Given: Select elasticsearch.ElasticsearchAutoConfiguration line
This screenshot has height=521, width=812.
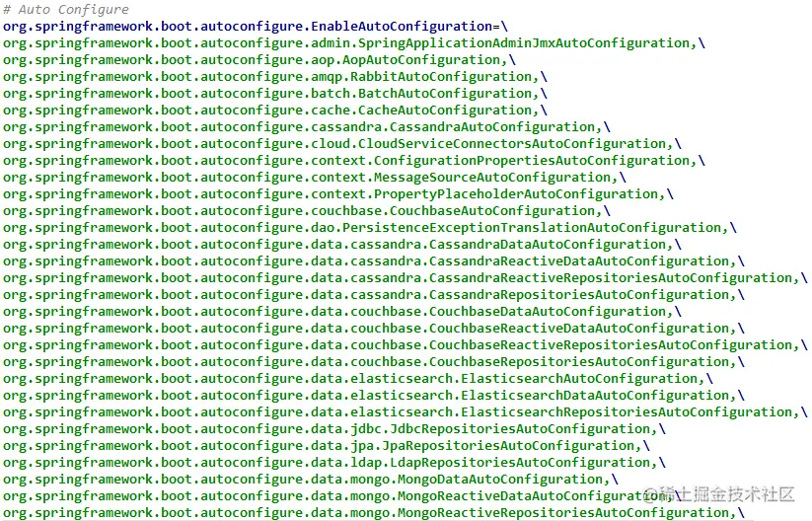Looking at the screenshot, I should pos(358,379).
